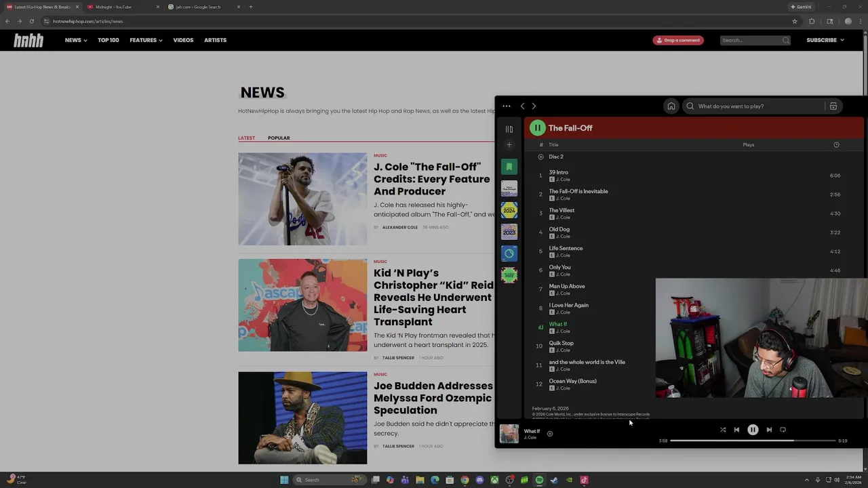The width and height of the screenshot is (868, 488).
Task: Open Steam from Windows taskbar
Action: click(x=554, y=480)
